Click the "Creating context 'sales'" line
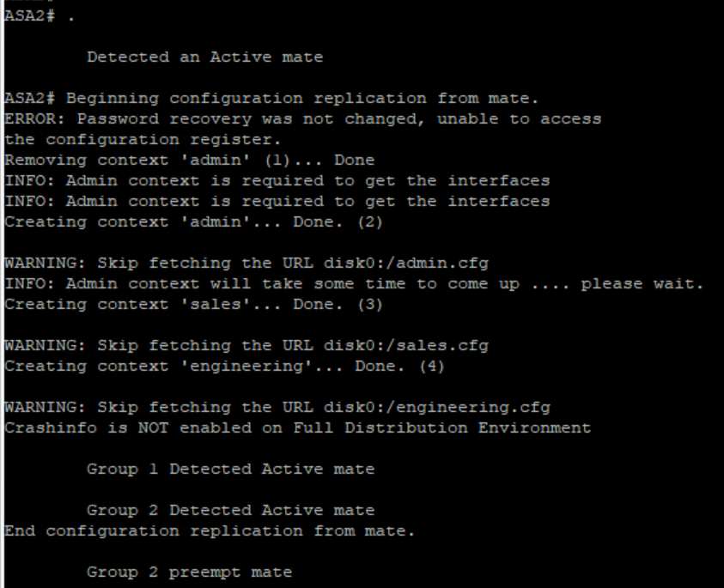This screenshot has width=724, height=588. pyautogui.click(x=193, y=305)
